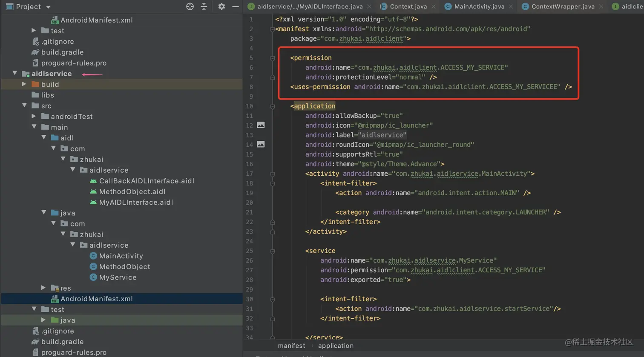Open the lower build.gradle of aidlservice

coord(62,342)
